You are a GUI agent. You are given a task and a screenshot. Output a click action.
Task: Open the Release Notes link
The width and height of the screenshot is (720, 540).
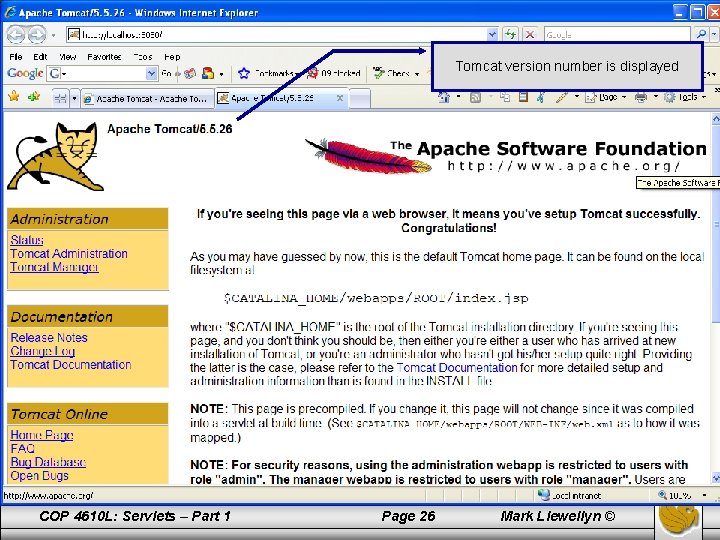click(49, 338)
